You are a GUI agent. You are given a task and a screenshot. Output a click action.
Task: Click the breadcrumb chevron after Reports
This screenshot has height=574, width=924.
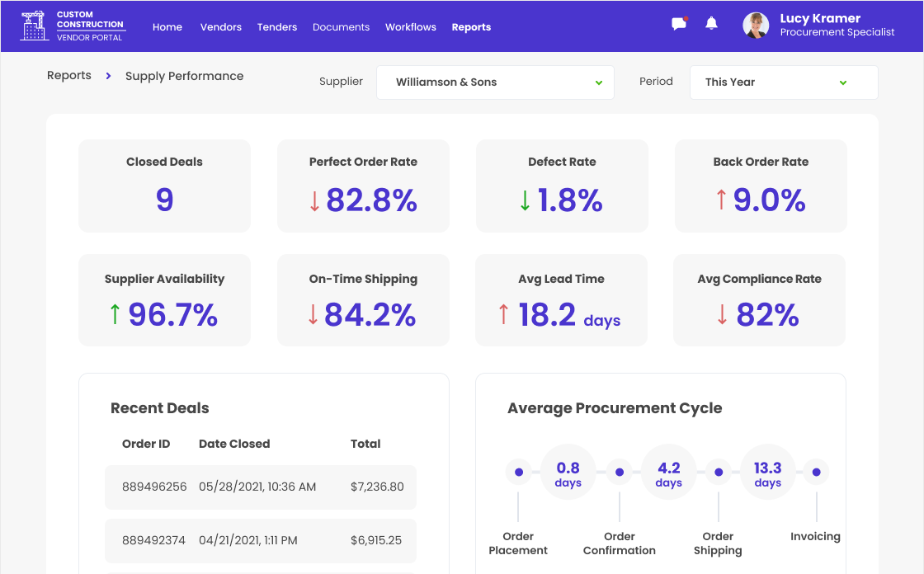pyautogui.click(x=108, y=76)
